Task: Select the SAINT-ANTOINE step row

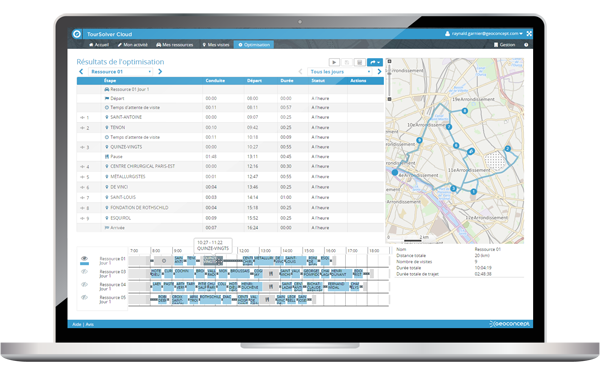Action: point(230,117)
